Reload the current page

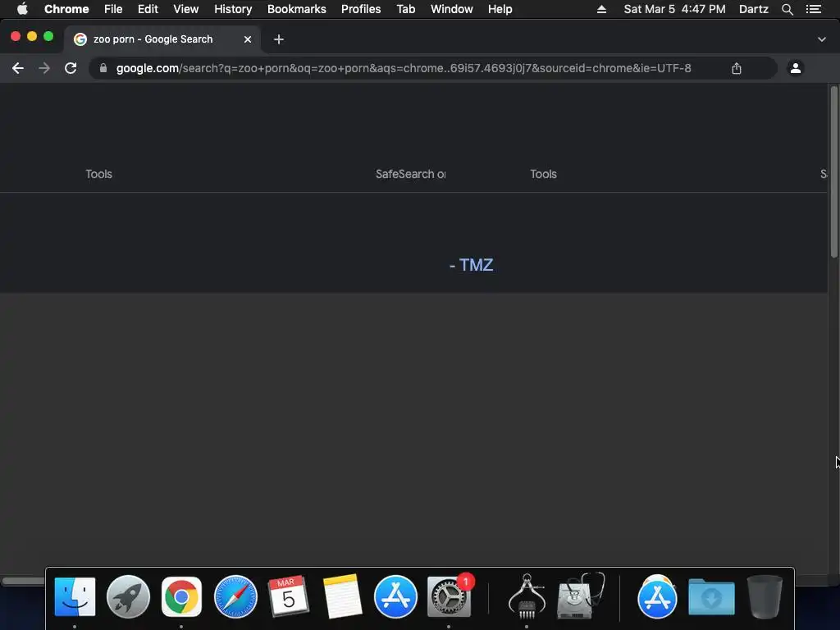point(71,68)
